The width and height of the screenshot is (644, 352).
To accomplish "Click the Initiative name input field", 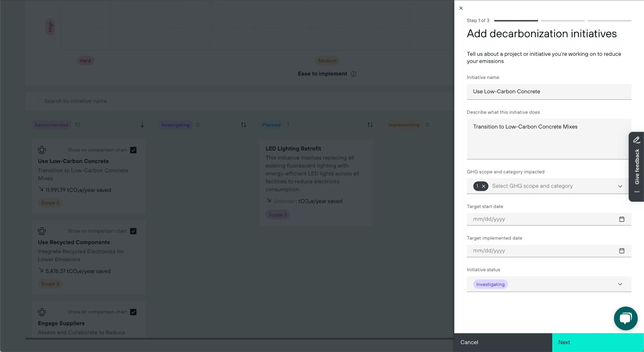I will click(x=549, y=92).
